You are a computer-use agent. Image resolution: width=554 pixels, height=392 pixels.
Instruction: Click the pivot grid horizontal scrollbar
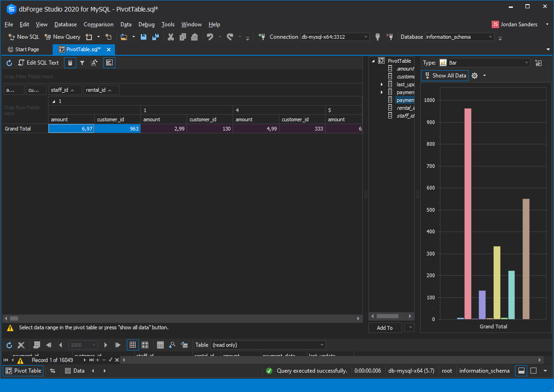click(182, 318)
